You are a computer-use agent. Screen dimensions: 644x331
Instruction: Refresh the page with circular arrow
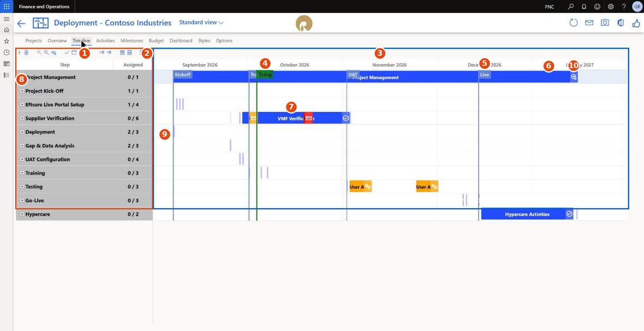click(x=574, y=22)
